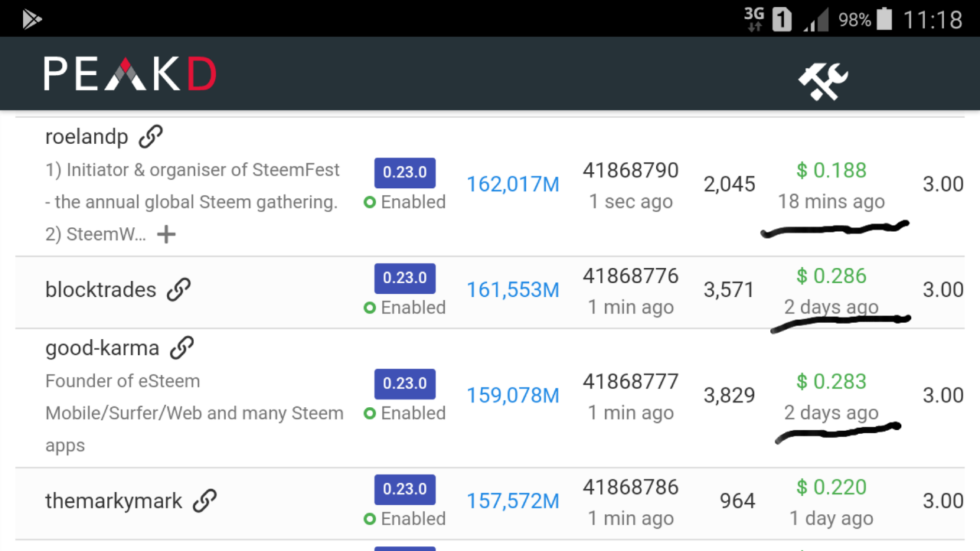This screenshot has height=551, width=980.
Task: Select the '18 mins ago' feed age
Action: [831, 202]
